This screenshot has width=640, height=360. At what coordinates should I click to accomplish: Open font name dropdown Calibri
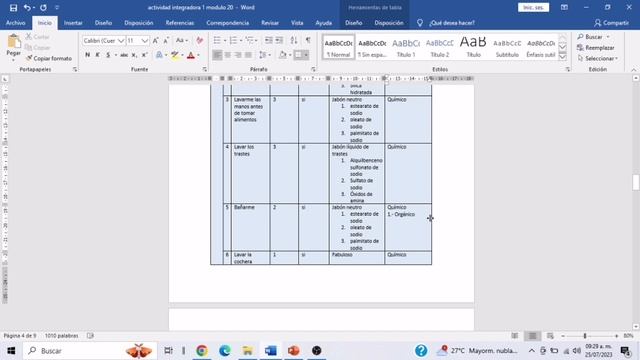point(121,41)
